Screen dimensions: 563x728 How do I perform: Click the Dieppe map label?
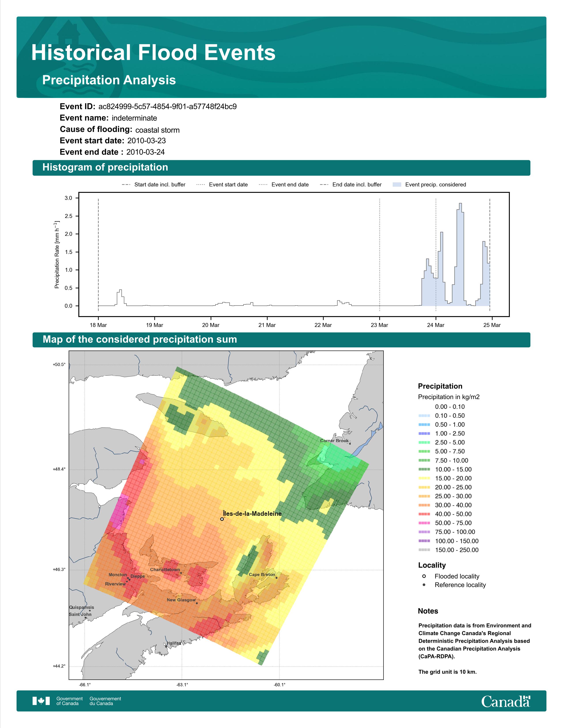pos(138,576)
